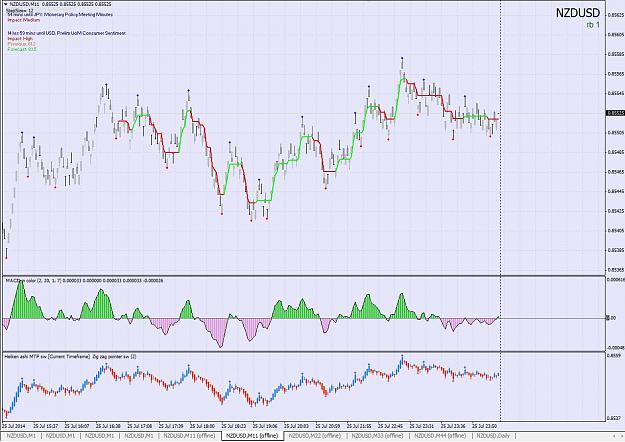Open the NZDUSD,M33 (offline) chart tab
625x442 pixels.
coord(377,436)
